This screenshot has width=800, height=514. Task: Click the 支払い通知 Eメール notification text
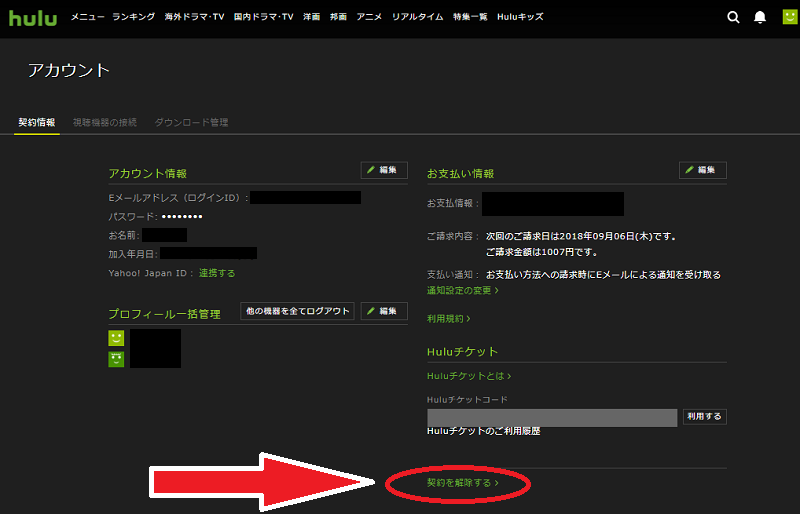click(x=603, y=275)
